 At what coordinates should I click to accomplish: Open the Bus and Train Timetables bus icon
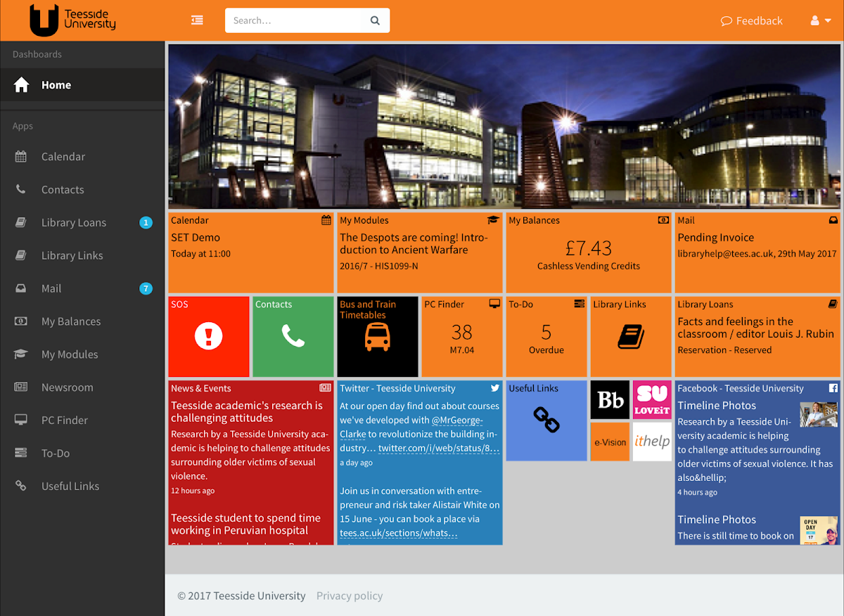coord(377,337)
